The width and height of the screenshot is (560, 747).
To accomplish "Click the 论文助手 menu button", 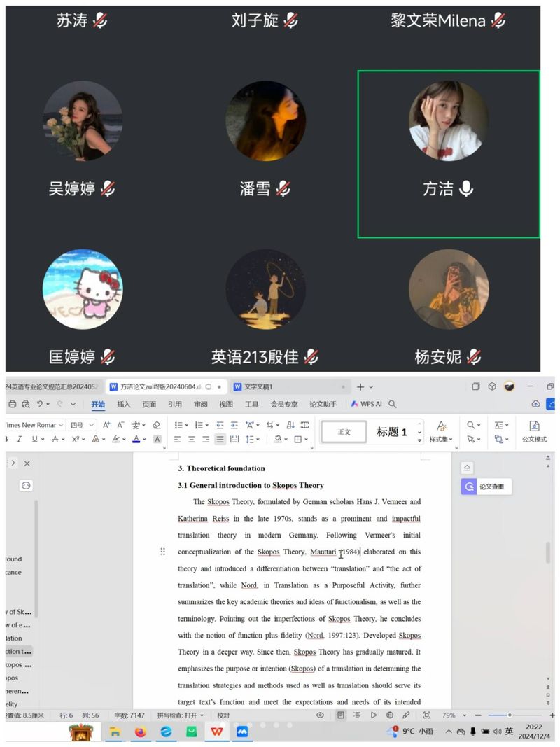I will click(323, 404).
